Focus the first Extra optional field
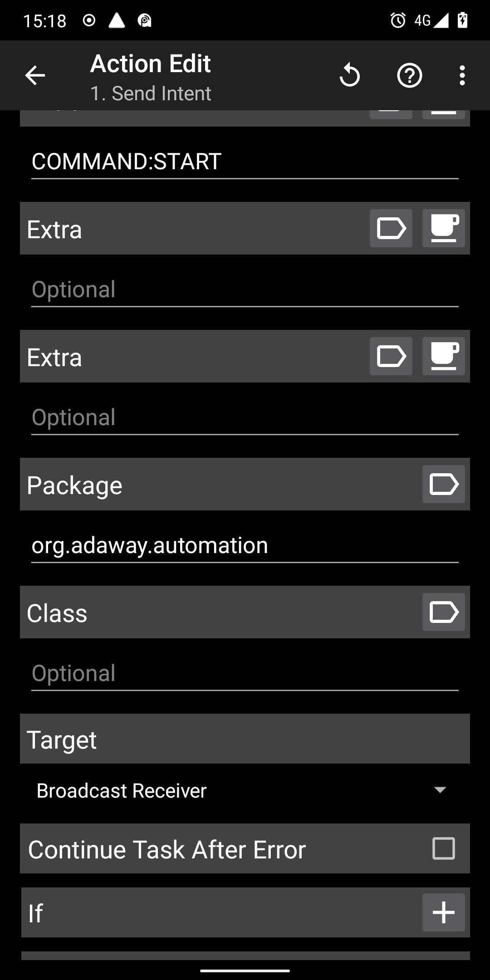Image resolution: width=490 pixels, height=980 pixels. (x=245, y=290)
